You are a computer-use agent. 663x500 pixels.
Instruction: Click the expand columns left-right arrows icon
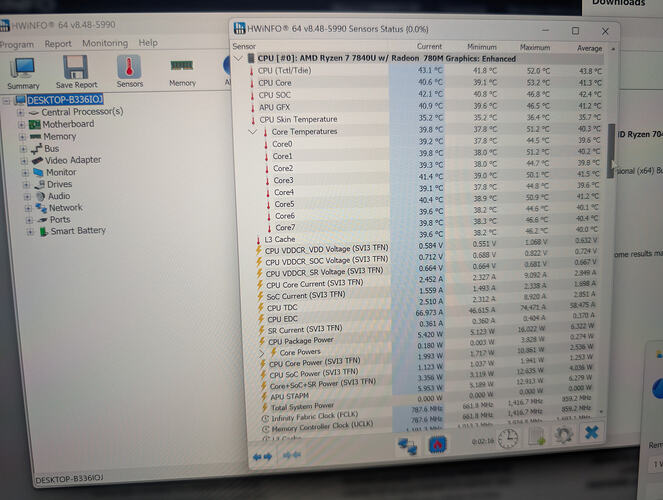(x=262, y=457)
